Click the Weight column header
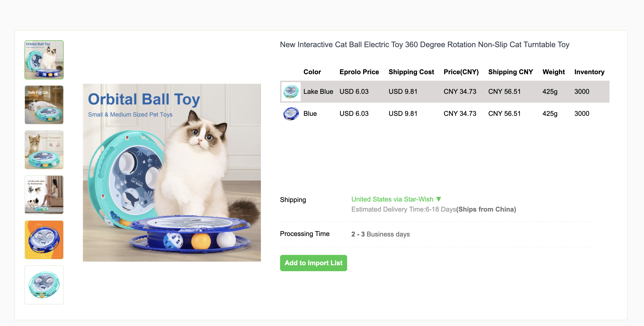644x326 pixels. (553, 72)
